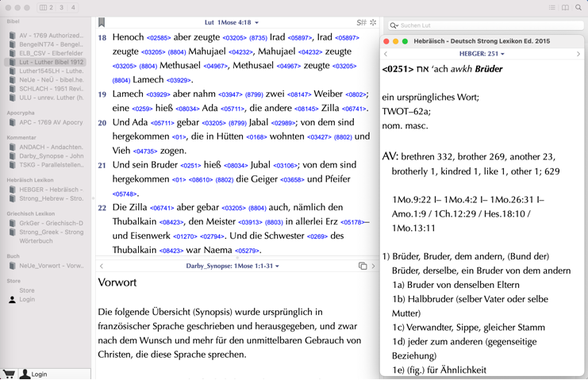The height and width of the screenshot is (380, 588).
Task: Click the bookmark icon in Bible pane
Action: point(102,23)
